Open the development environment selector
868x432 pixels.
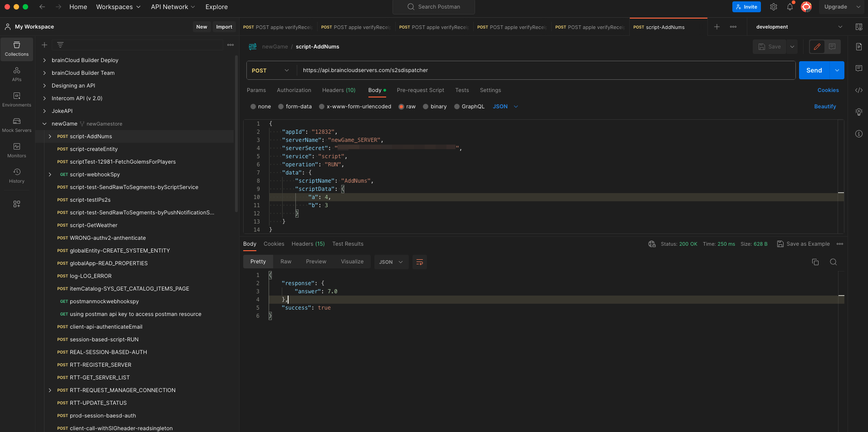(799, 27)
